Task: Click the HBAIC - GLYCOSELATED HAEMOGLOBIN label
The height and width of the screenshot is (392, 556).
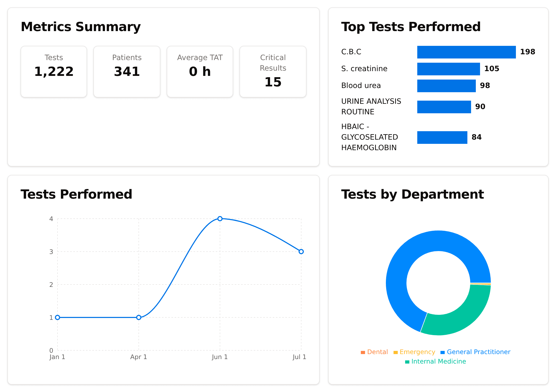Action: [x=370, y=137]
